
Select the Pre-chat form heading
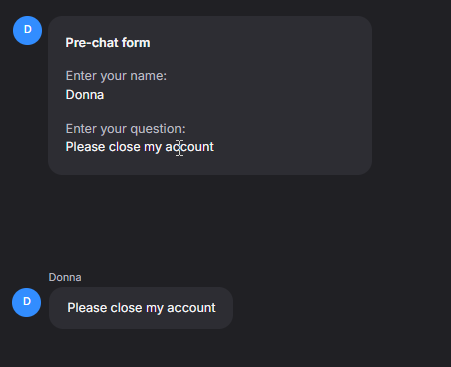point(108,43)
